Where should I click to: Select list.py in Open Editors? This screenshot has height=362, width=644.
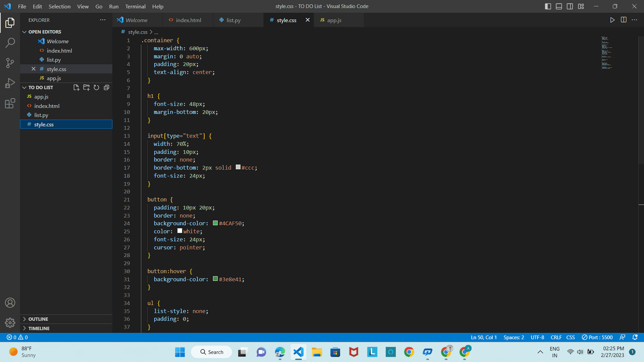[x=66, y=59]
